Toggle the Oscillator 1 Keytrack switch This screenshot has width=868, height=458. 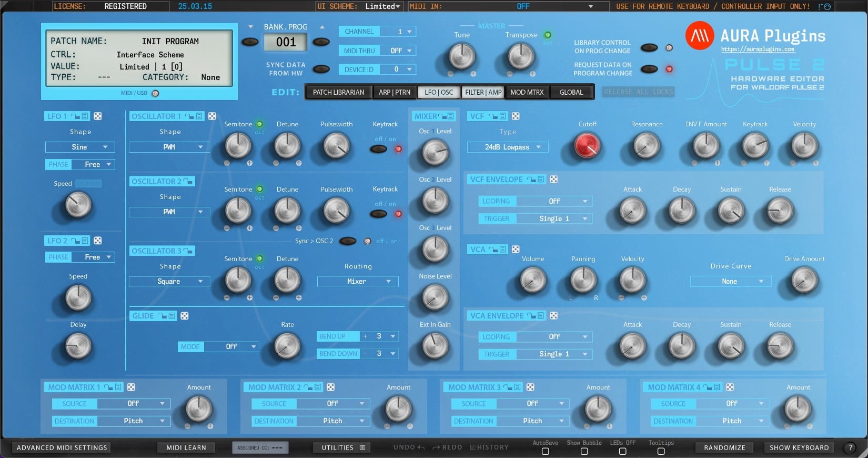(x=379, y=149)
